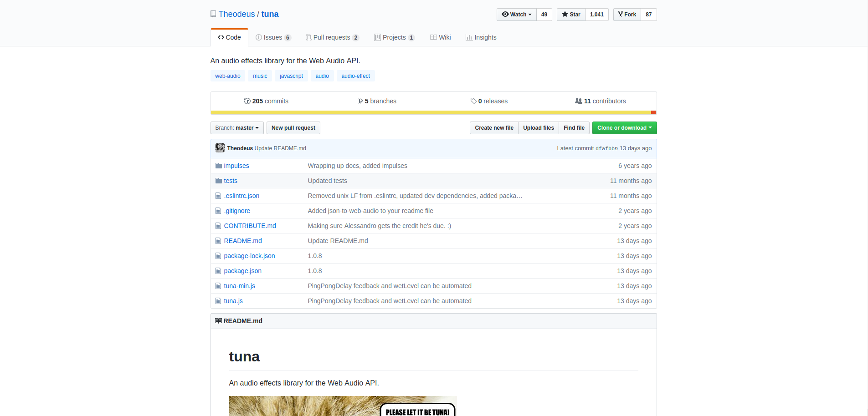Star the tuna repository
Screen dimensions: 868x416
tap(571, 15)
